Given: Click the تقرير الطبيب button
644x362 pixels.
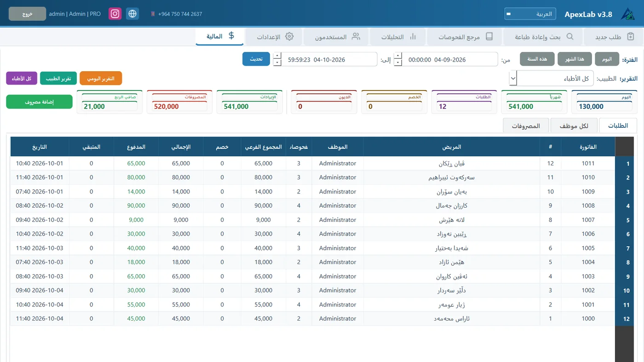Looking at the screenshot, I should [x=58, y=79].
